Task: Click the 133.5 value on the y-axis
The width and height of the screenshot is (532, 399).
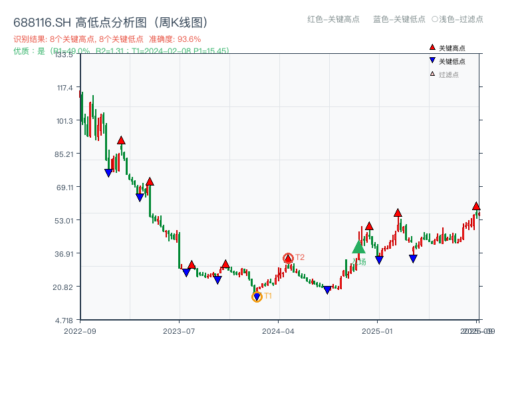Action: 64,57
